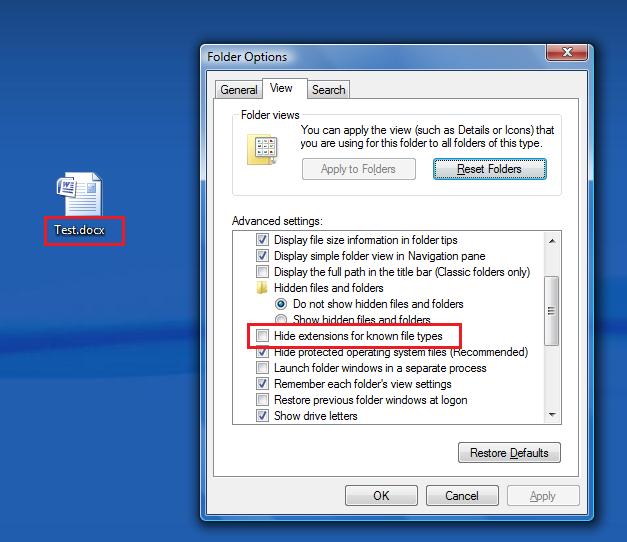Click the Hidden files and folders folder icon
627x542 pixels.
tap(262, 288)
